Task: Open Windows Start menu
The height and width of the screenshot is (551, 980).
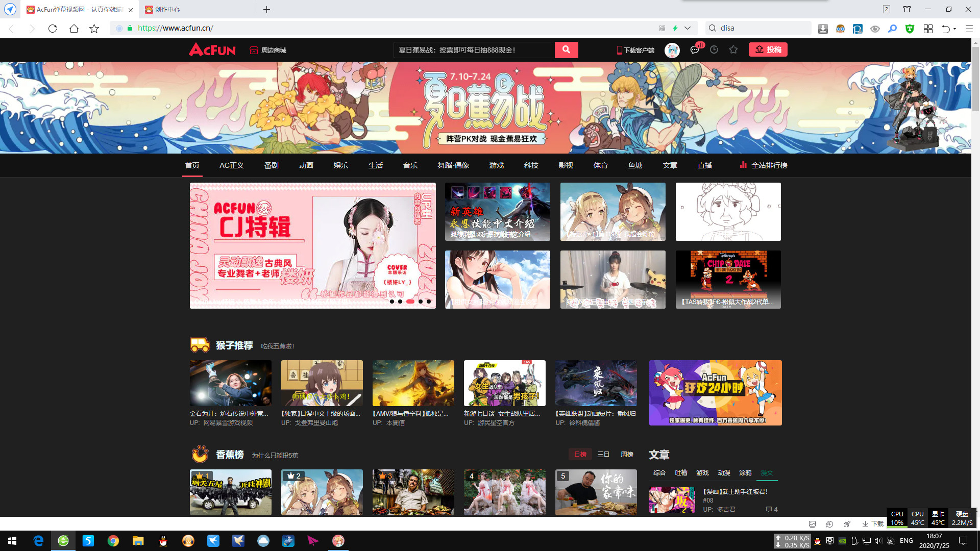Action: click(x=12, y=541)
